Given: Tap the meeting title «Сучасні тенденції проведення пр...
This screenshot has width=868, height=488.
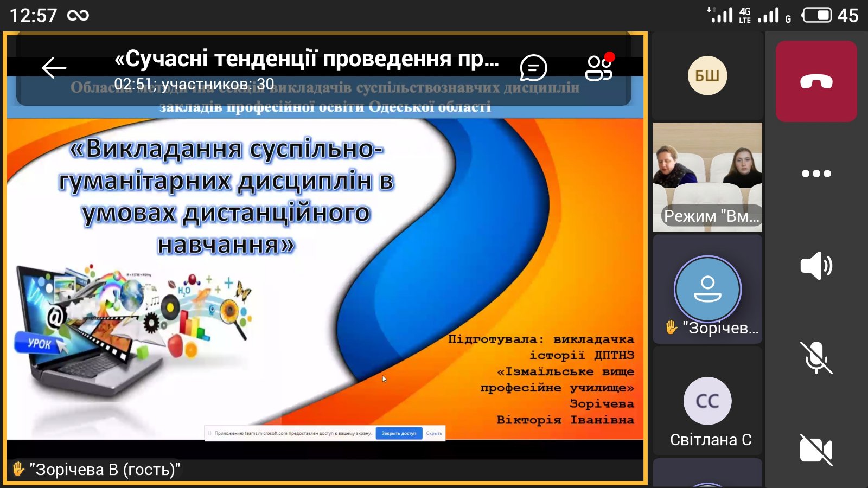Looking at the screenshot, I should [307, 59].
